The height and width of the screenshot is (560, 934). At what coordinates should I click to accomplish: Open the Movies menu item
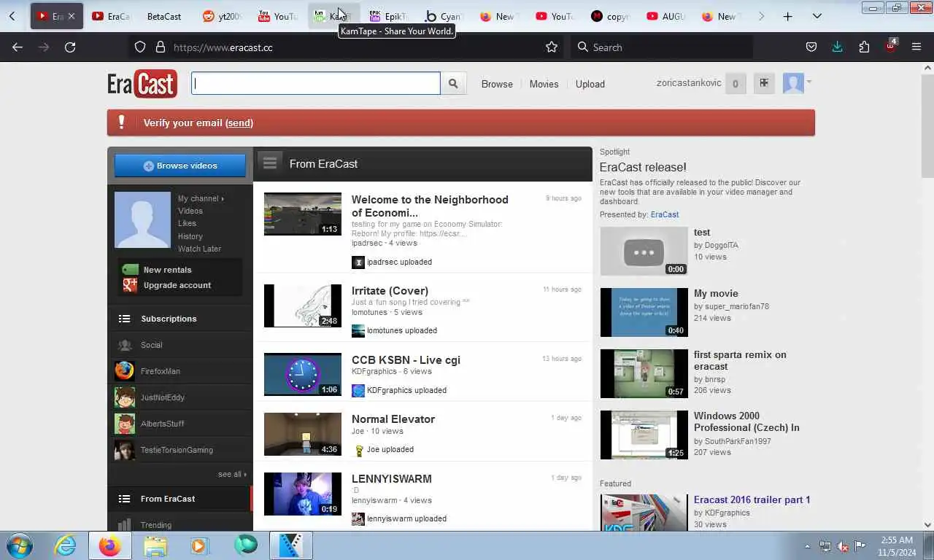pyautogui.click(x=544, y=84)
